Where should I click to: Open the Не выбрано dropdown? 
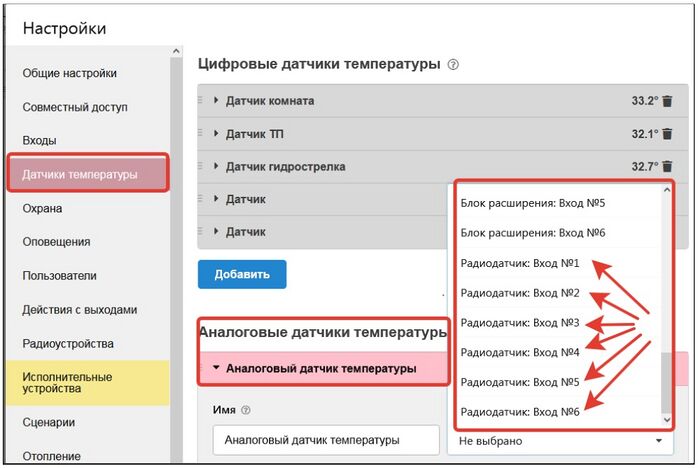point(560,441)
